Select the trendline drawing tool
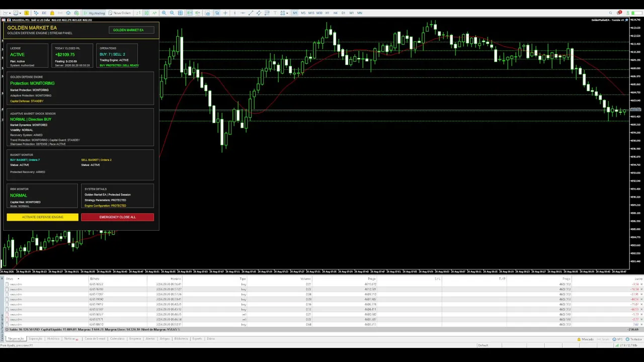 click(251, 13)
